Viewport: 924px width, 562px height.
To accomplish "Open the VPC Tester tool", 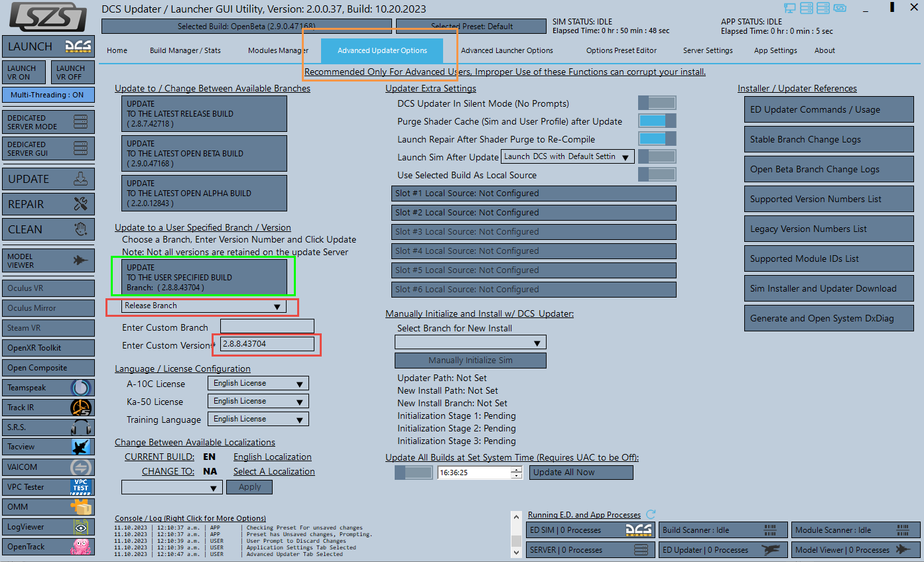I will (48, 486).
